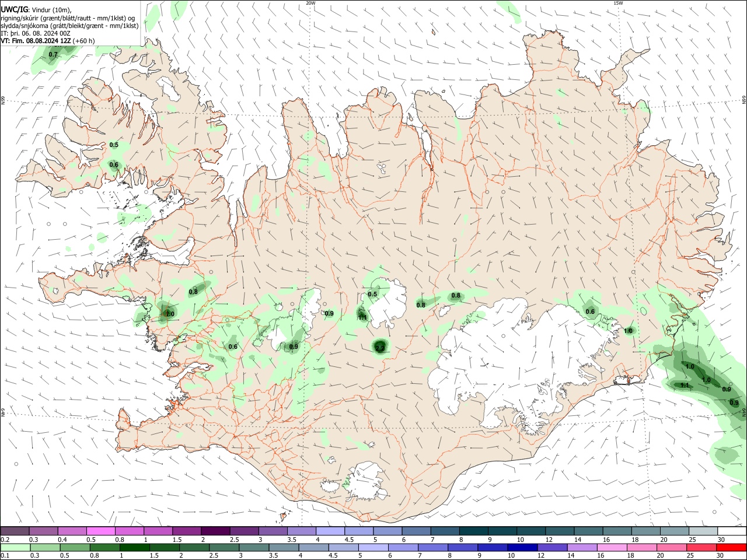Click the 'IT: þri. 06. 08. 2024 00Z' text
Screen dimensions: 747x560
coord(36,33)
